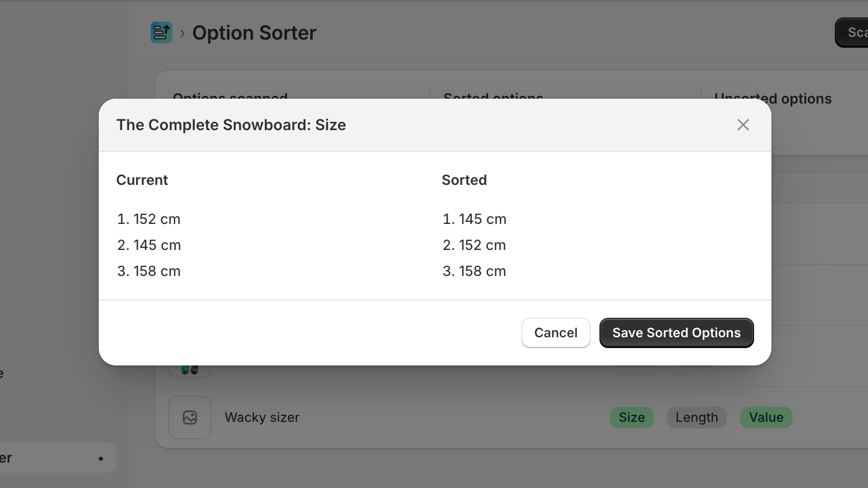868x488 pixels.
Task: Cancel the sorting dialog
Action: 556,333
